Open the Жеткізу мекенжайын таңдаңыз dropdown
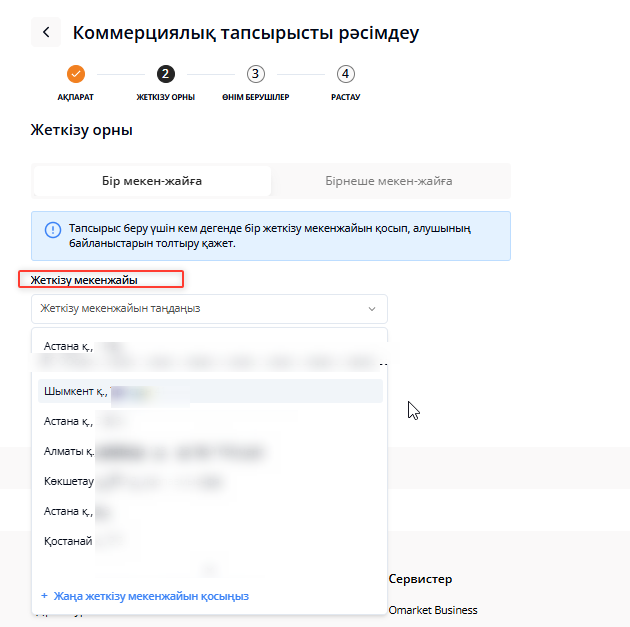 point(200,309)
